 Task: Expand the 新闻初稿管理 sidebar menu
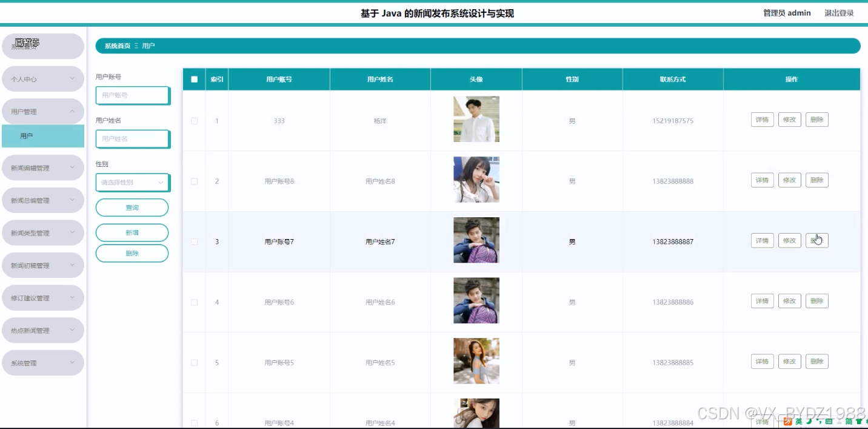click(42, 266)
